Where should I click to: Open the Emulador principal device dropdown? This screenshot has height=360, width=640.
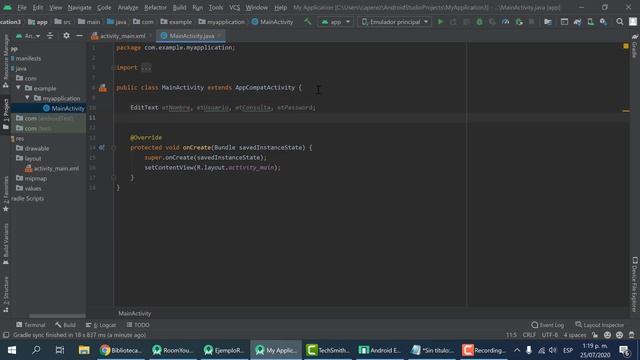[395, 22]
